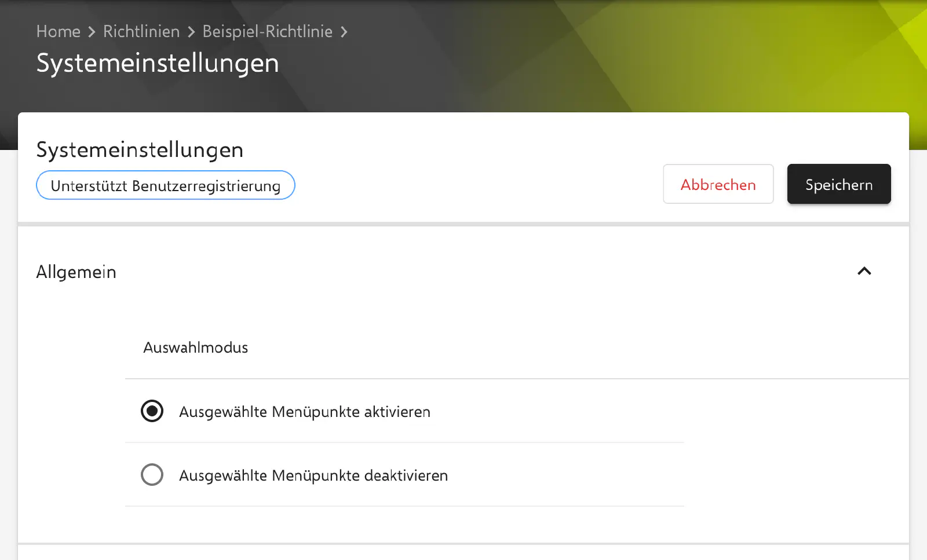
Task: Select Ausgewählte Menüpunkte aktivieren radio button
Action: point(152,411)
